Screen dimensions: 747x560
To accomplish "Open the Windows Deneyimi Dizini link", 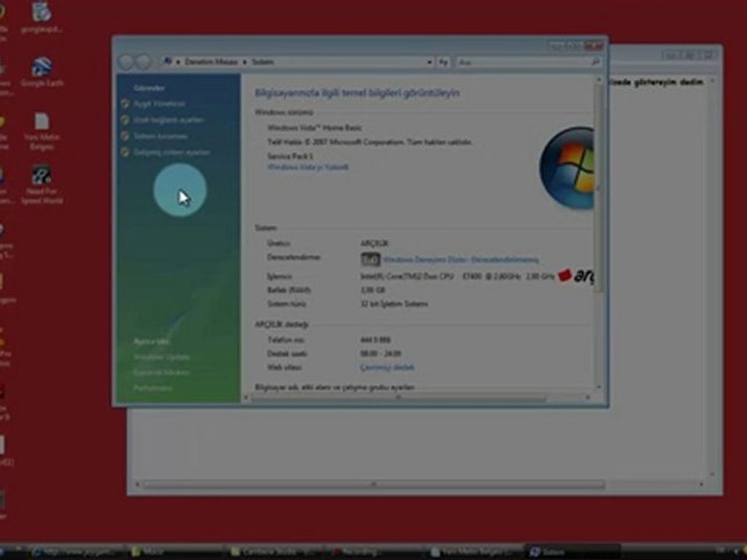I will pyautogui.click(x=461, y=260).
